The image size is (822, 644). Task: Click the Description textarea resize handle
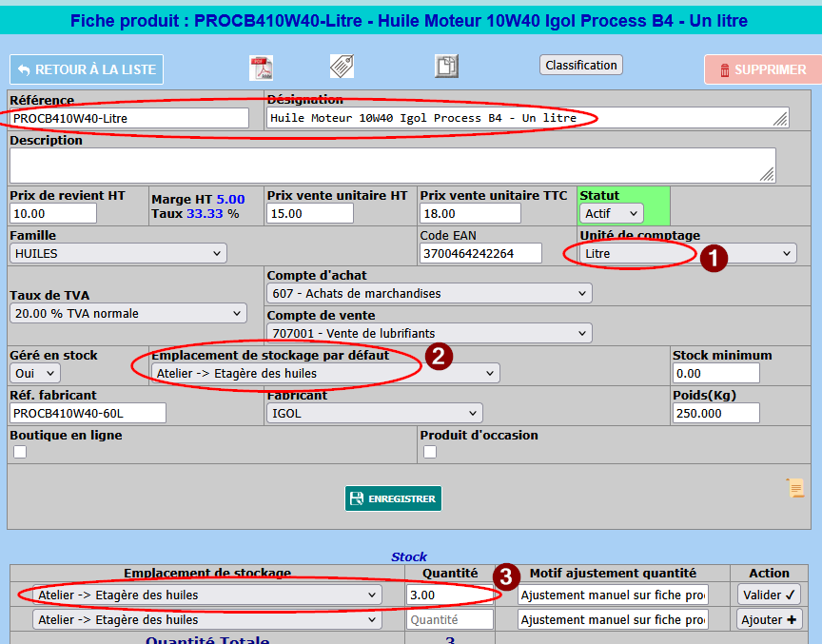tap(768, 175)
